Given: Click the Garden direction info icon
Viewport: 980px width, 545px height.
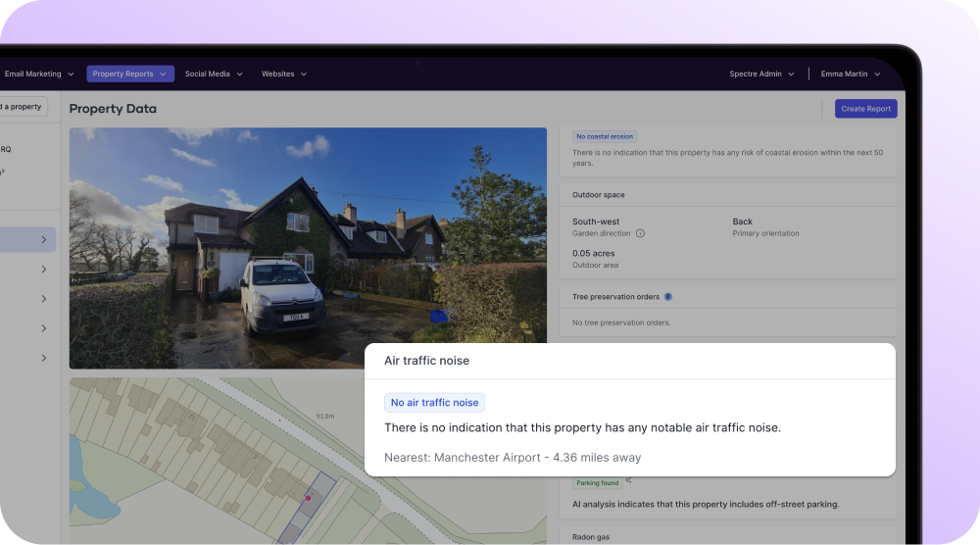Looking at the screenshot, I should 640,233.
